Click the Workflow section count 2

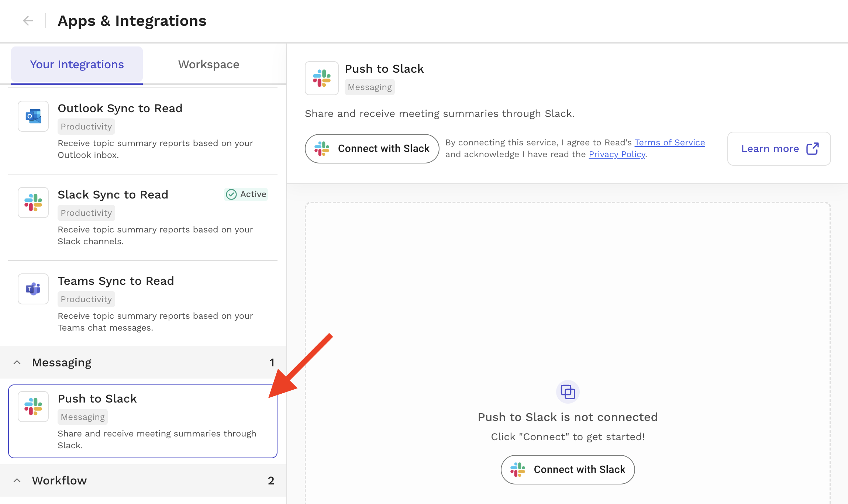(271, 481)
